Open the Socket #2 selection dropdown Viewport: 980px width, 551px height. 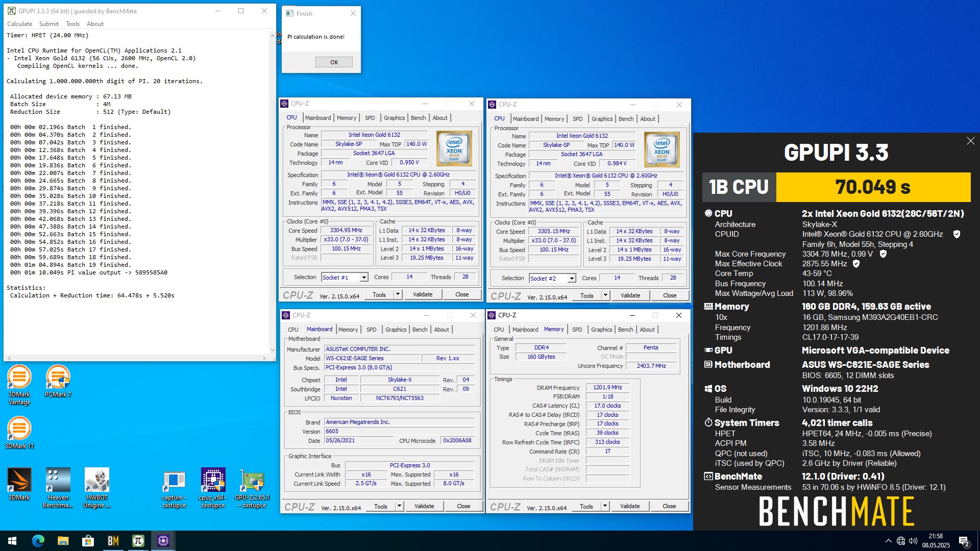click(x=572, y=279)
